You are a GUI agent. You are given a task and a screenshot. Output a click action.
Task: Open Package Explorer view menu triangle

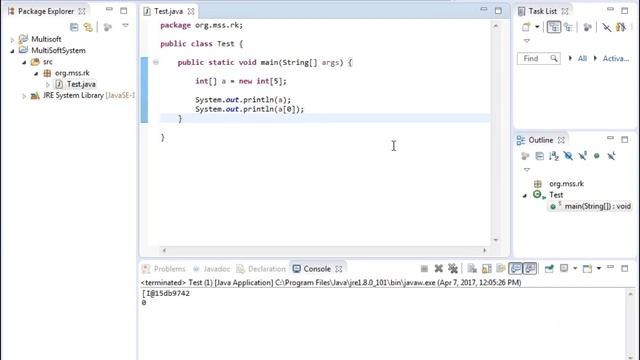125,26
